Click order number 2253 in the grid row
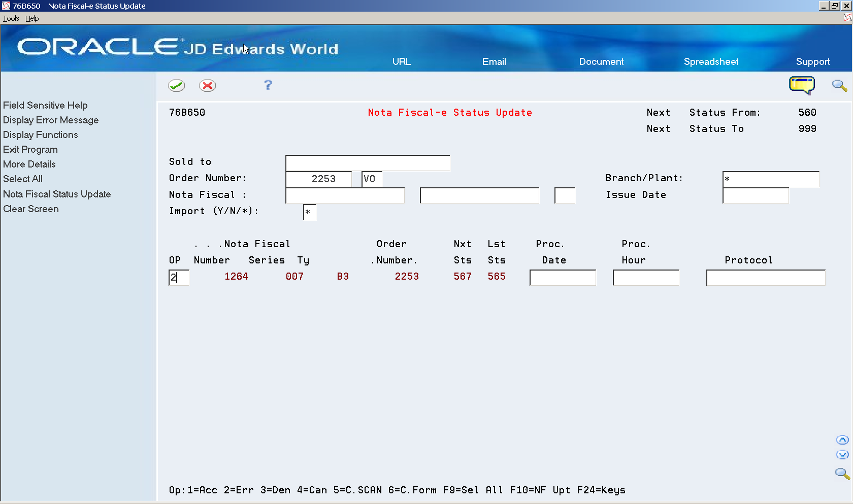 (x=407, y=277)
